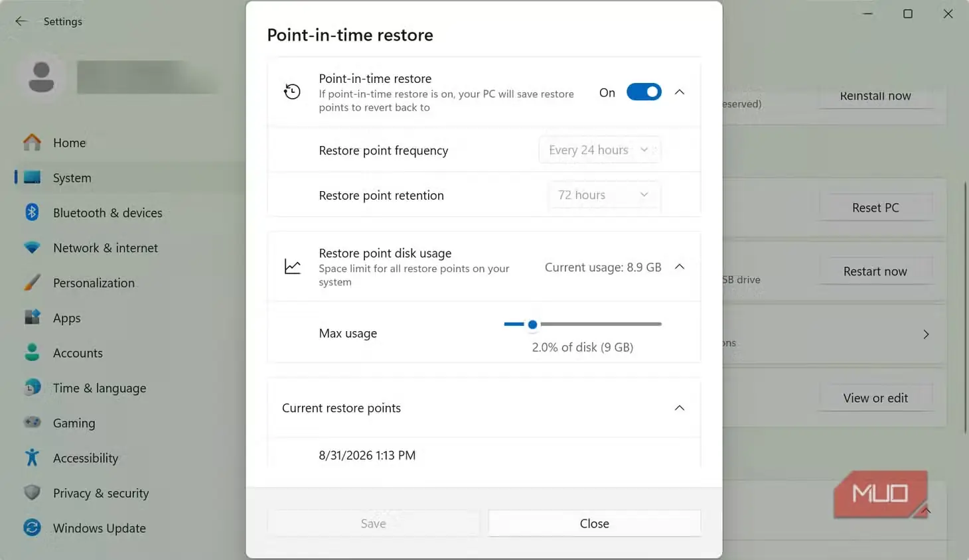The width and height of the screenshot is (969, 560).
Task: Click the Restart now button
Action: point(875,271)
